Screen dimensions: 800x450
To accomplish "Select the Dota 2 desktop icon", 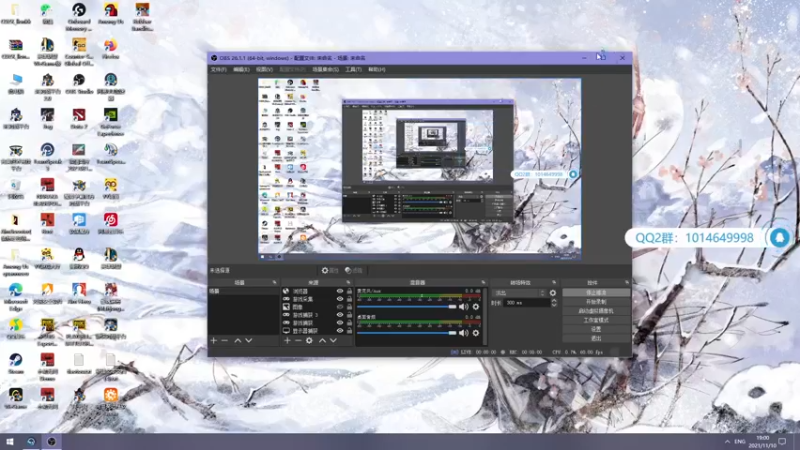I will 79,119.
